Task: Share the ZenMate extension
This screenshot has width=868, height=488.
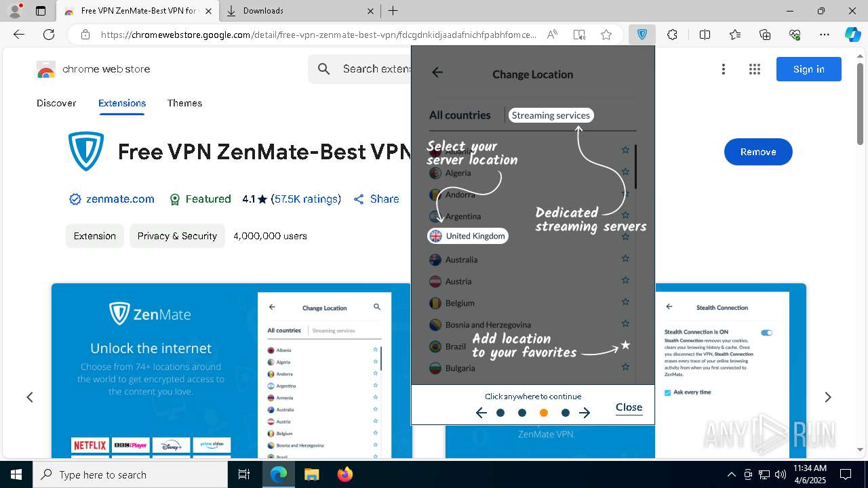Action: [x=376, y=199]
